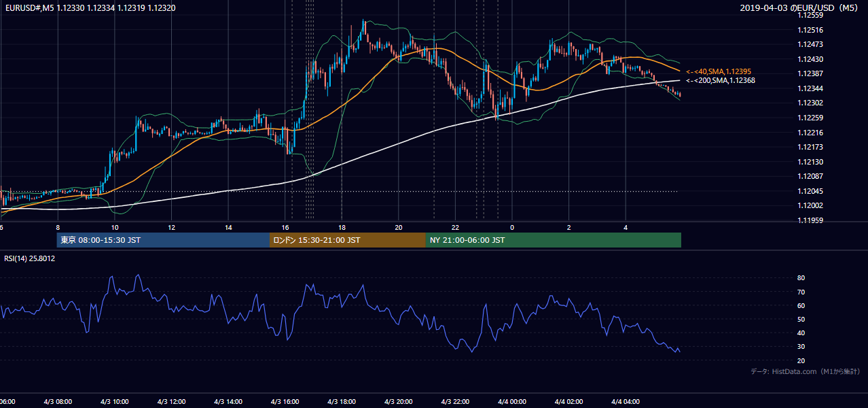
Task: Click hour 18 on the chart axis
Action: 342,227
